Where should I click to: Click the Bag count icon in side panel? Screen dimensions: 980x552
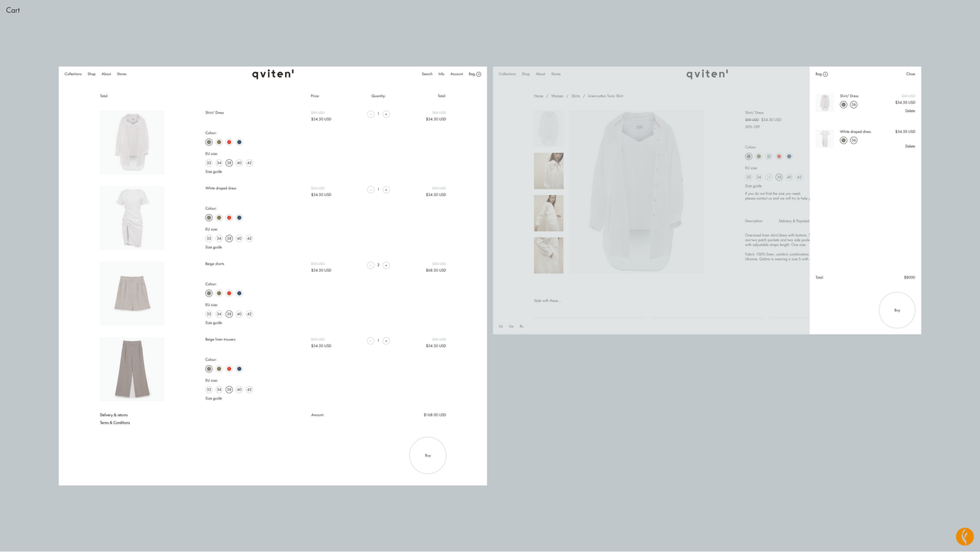826,74
